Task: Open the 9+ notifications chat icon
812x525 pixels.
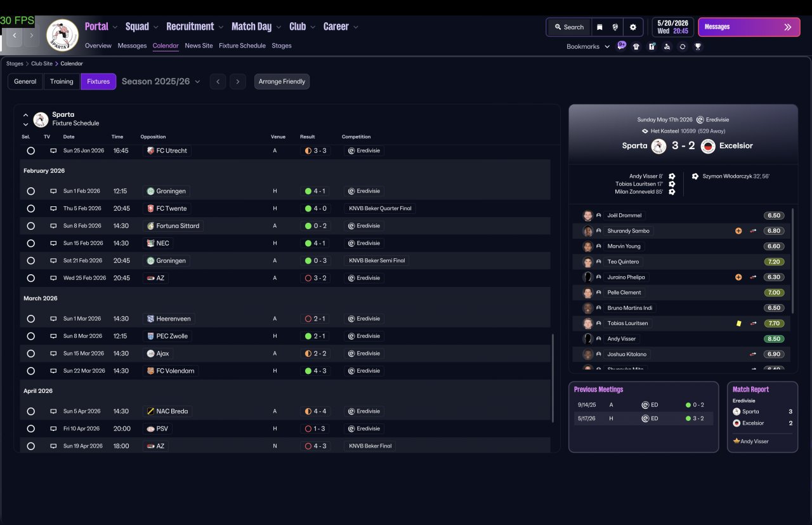Action: (x=621, y=46)
